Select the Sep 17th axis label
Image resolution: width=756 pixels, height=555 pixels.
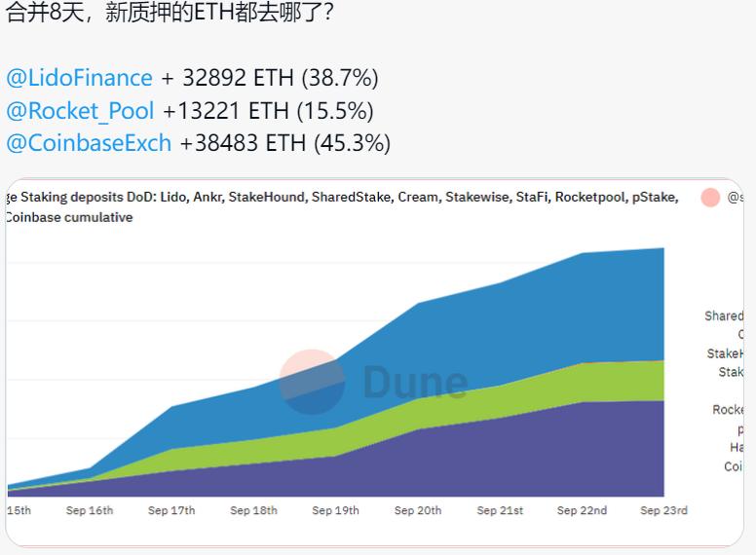[171, 510]
